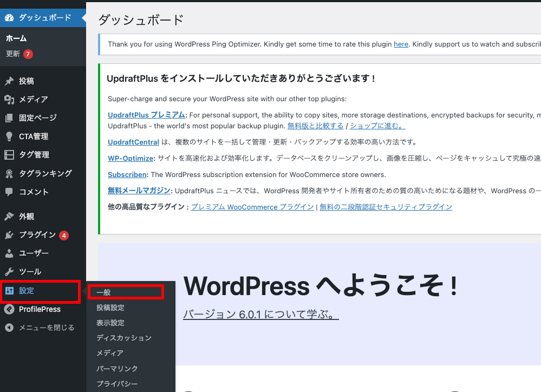Click the table icon beside タグ管理
The image size is (541, 392).
point(9,155)
